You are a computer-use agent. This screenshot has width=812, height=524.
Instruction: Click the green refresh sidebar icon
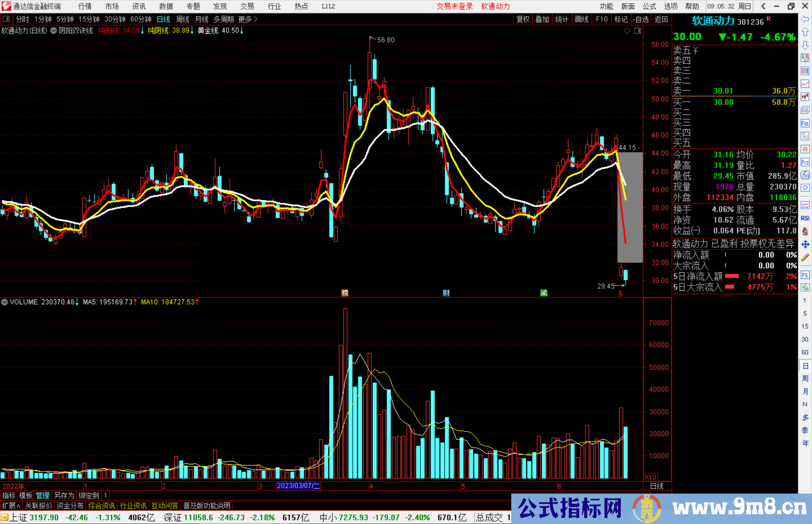click(805, 287)
